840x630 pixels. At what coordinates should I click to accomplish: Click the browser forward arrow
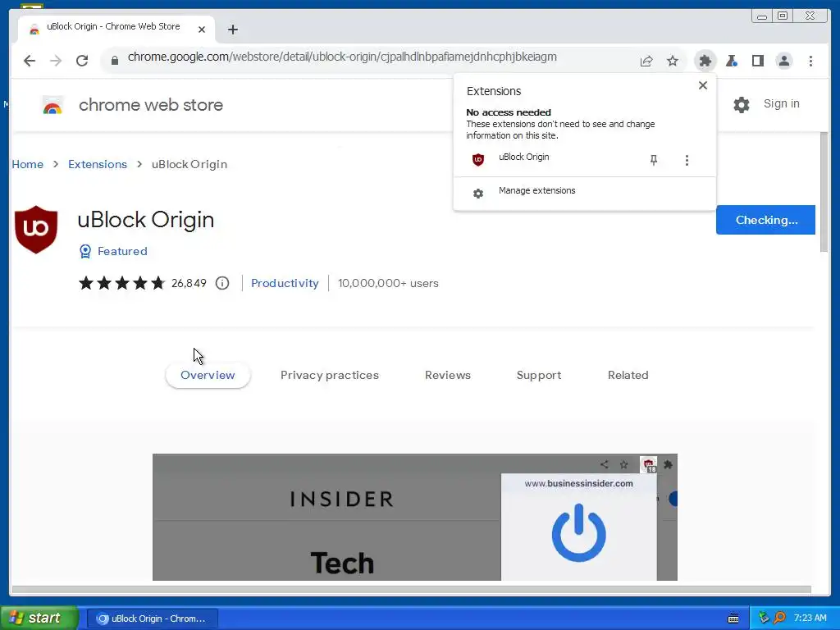coord(56,61)
